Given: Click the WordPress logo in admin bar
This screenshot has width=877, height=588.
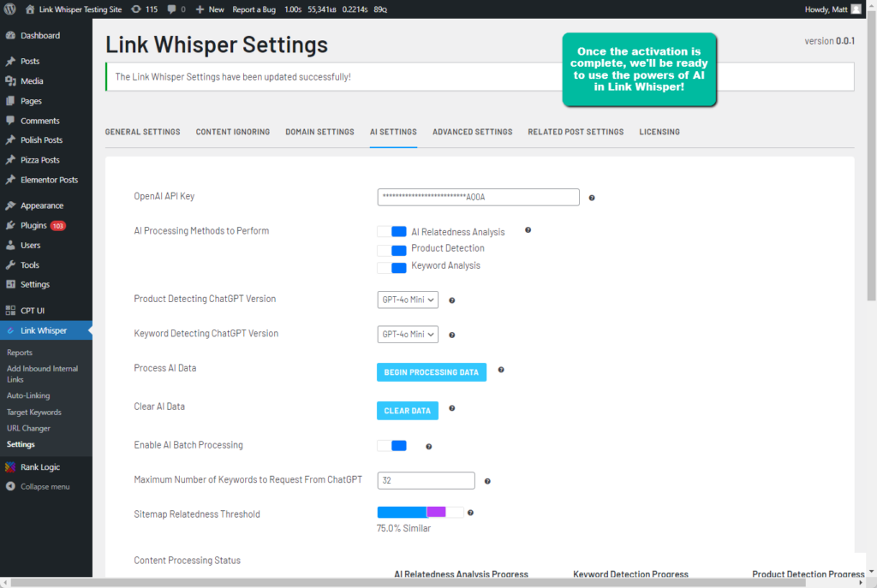Looking at the screenshot, I should tap(9, 9).
